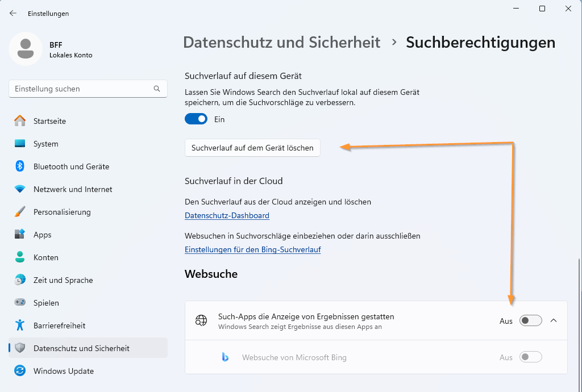
Task: Click the search magnifier icon
Action: pyautogui.click(x=157, y=89)
